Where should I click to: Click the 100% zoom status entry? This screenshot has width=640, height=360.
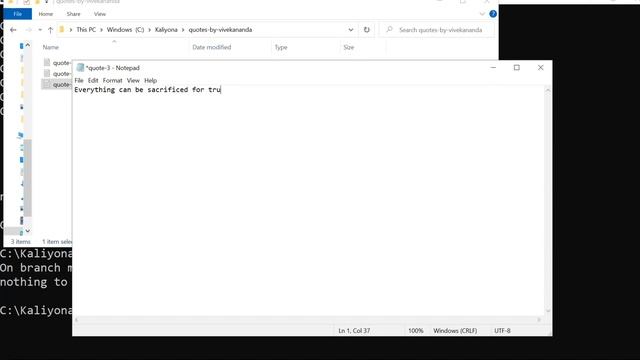pyautogui.click(x=416, y=331)
